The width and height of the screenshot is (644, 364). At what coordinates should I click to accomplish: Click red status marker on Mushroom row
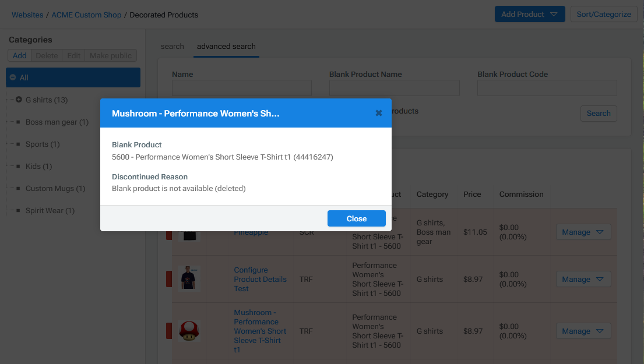(169, 331)
